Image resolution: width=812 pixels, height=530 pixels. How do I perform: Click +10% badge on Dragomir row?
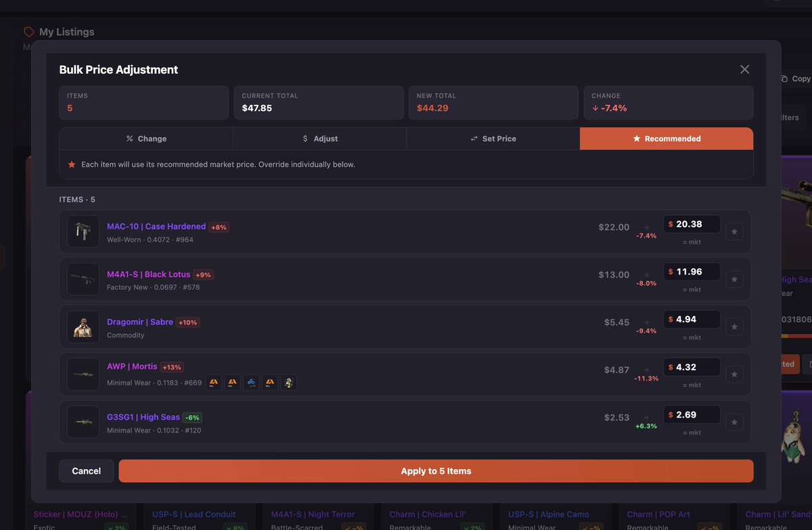click(187, 323)
